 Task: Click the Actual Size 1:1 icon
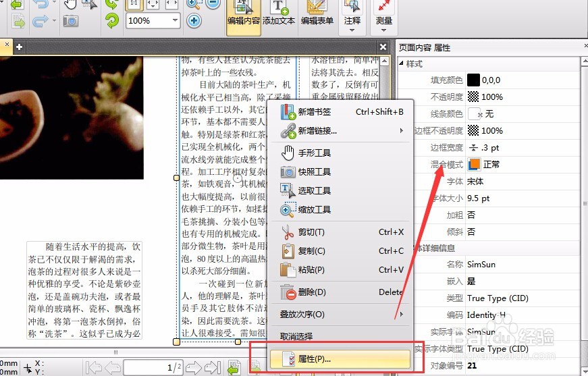click(134, 5)
